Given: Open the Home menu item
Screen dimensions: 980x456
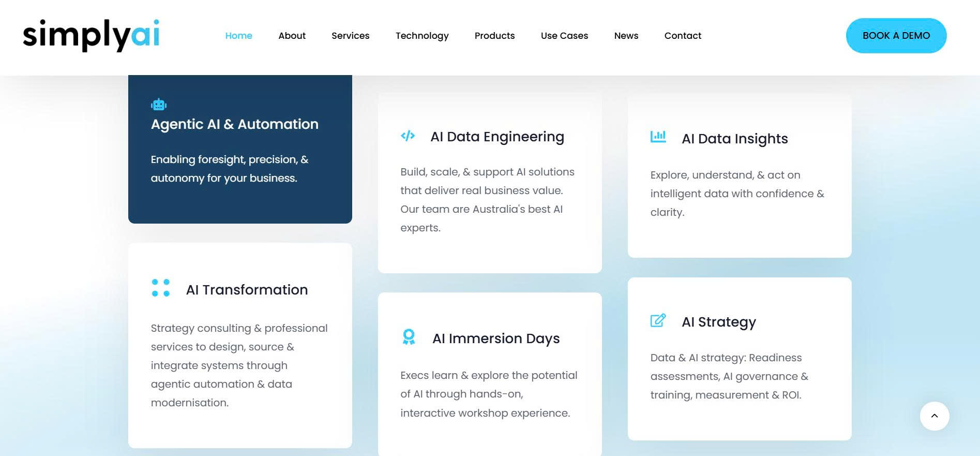Looking at the screenshot, I should [239, 36].
